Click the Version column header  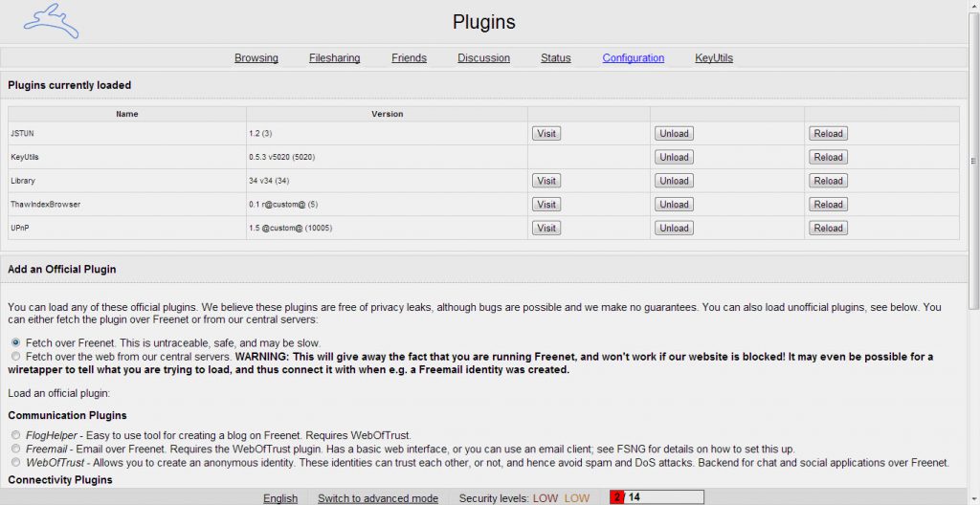click(x=387, y=115)
